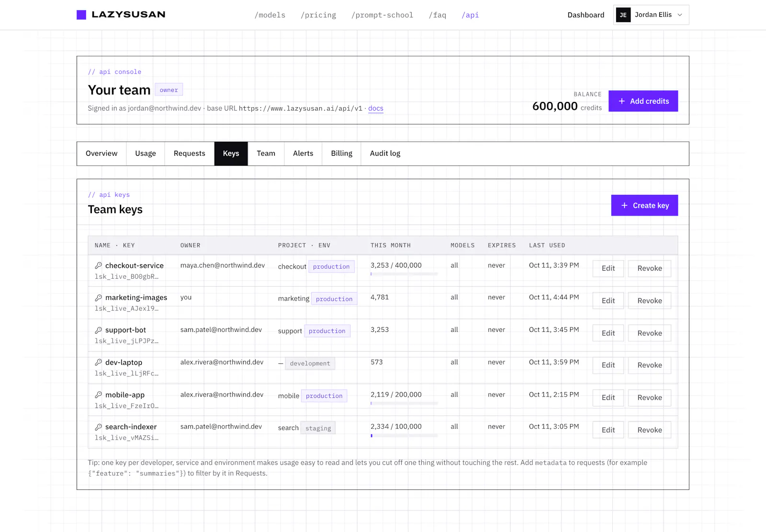The image size is (766, 532).
Task: Click the Oct 11, 2:15 PM cell
Action: pyautogui.click(x=554, y=395)
